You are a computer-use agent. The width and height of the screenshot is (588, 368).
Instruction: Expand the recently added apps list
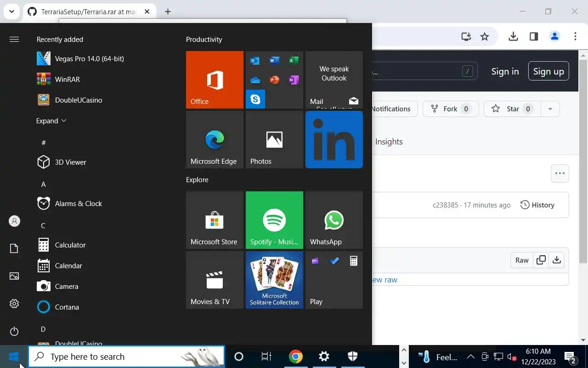51,121
